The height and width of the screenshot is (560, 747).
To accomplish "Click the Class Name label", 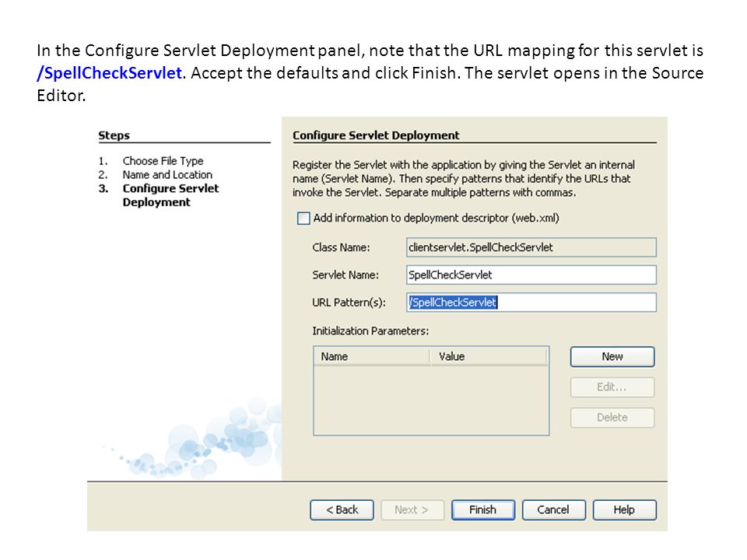I will pyautogui.click(x=341, y=247).
